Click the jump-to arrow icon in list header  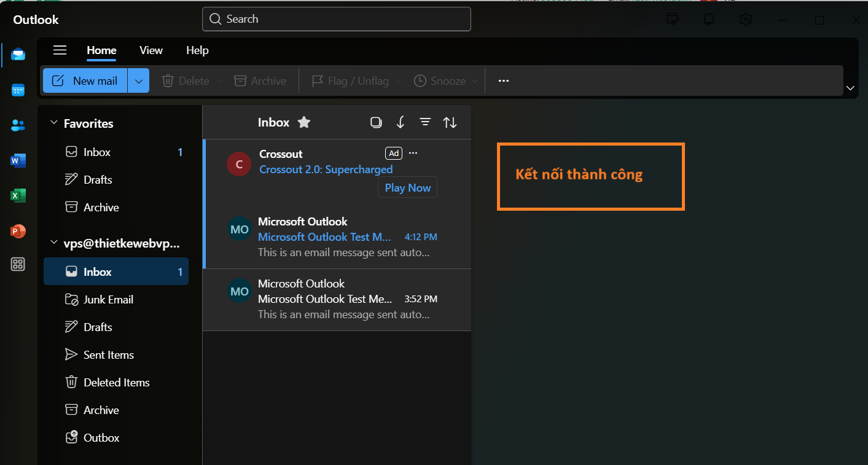click(401, 122)
